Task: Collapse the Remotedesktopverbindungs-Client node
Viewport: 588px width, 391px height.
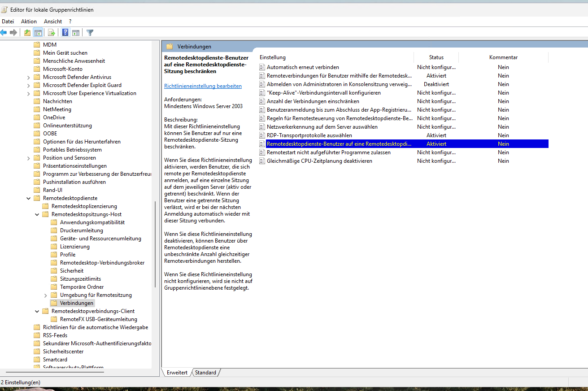Action: (37, 311)
